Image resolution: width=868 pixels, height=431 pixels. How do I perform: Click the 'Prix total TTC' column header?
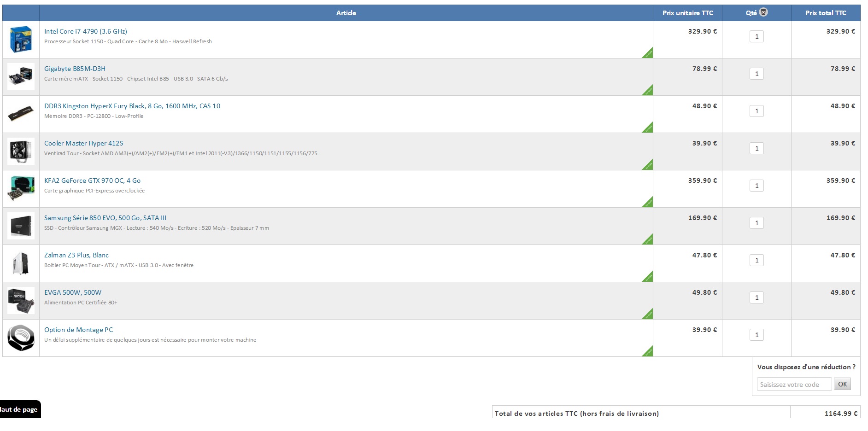pos(826,13)
